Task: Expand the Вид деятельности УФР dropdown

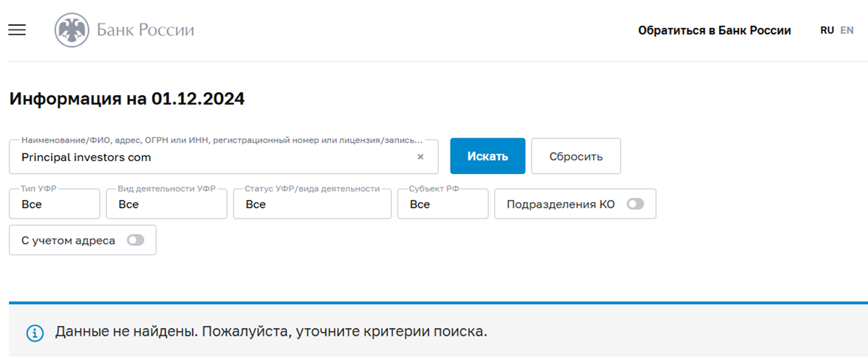Action: point(167,204)
